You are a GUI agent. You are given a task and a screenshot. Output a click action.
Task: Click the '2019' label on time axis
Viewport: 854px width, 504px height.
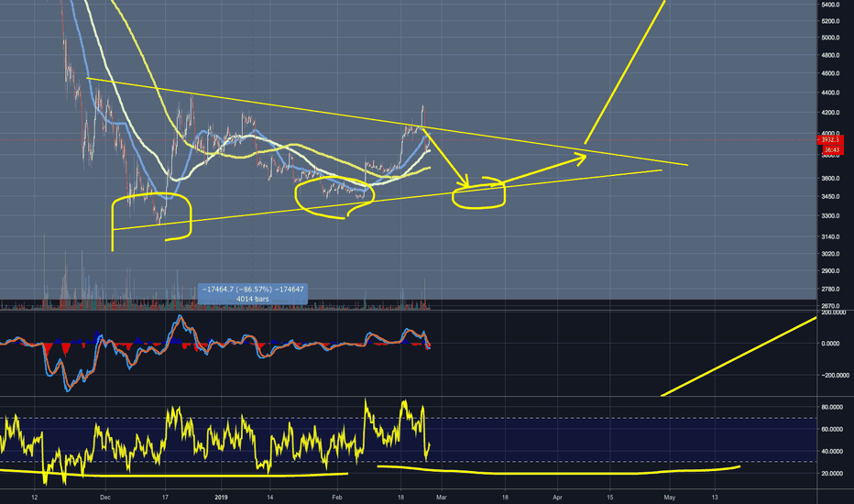click(x=221, y=498)
